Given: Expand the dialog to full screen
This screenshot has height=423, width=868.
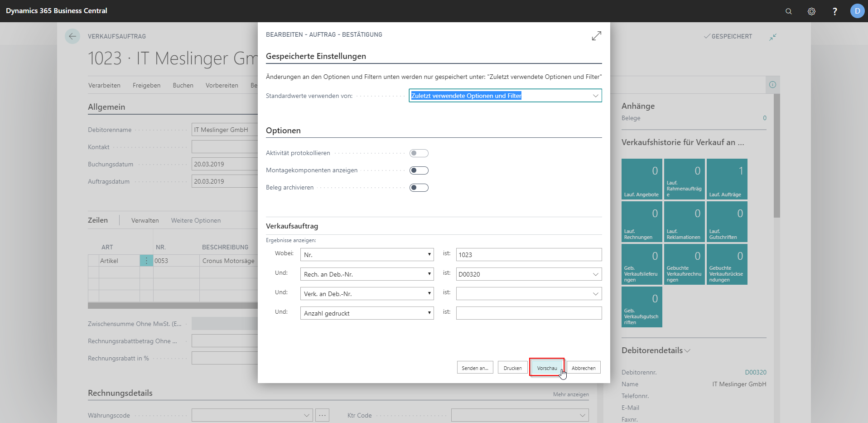Looking at the screenshot, I should [597, 36].
